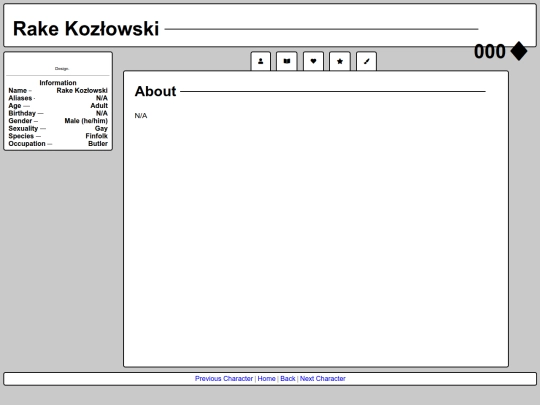540x405 pixels.
Task: Select the Sexuality value Gay
Action: coord(101,128)
